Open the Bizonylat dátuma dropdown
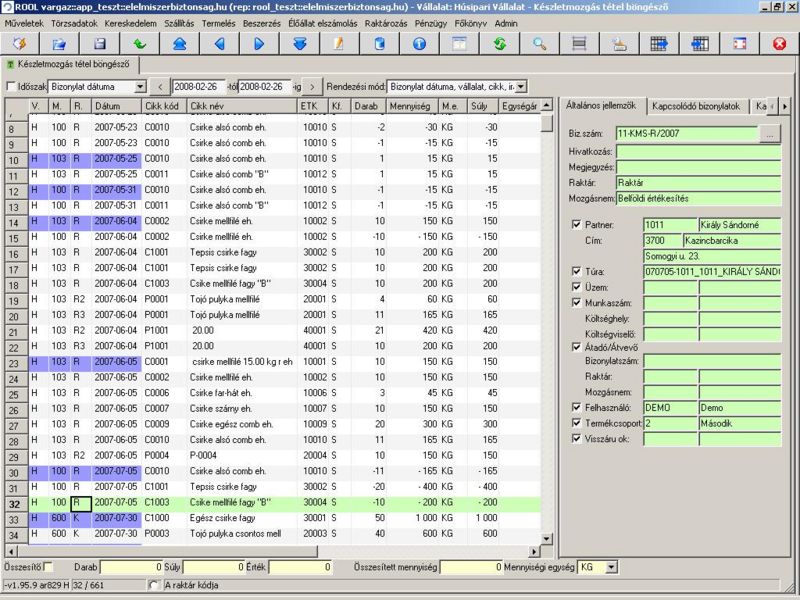The image size is (800, 600). [x=140, y=87]
